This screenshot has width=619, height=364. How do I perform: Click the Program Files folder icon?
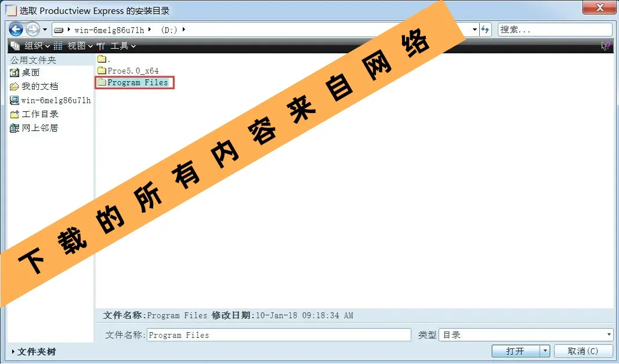pos(102,82)
